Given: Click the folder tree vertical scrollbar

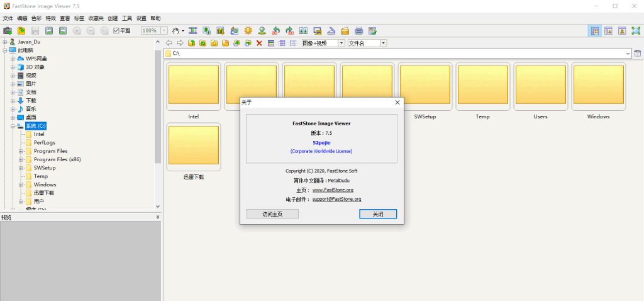Looking at the screenshot, I should pyautogui.click(x=158, y=107).
